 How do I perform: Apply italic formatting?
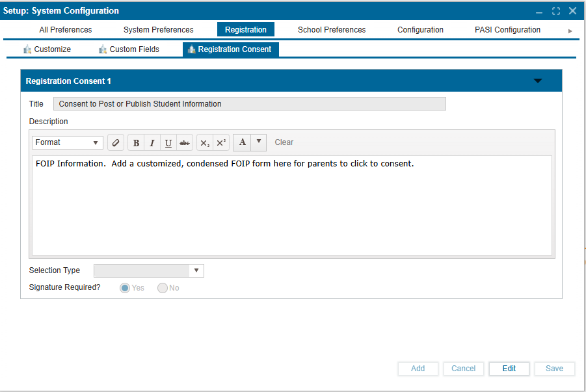[x=152, y=142]
